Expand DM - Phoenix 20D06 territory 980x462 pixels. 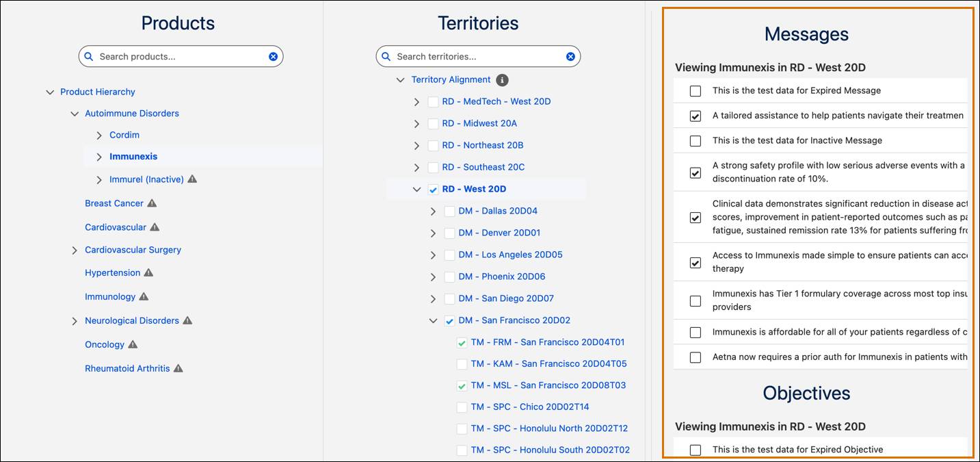coord(434,277)
